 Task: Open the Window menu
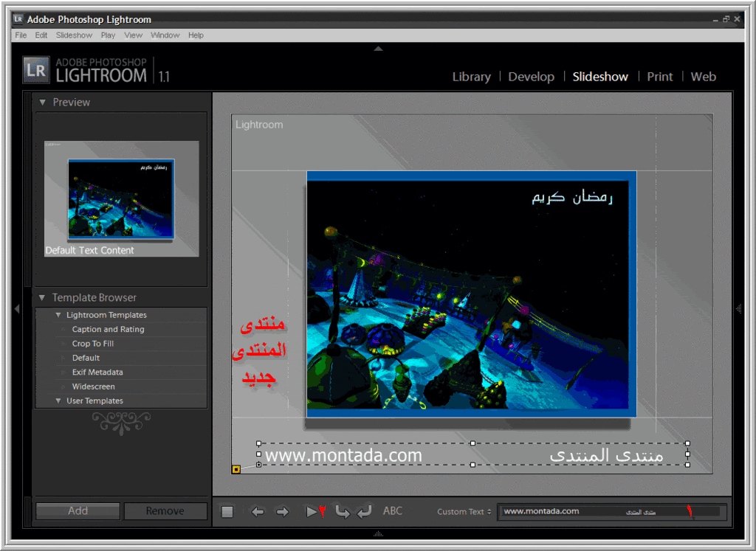tap(165, 35)
